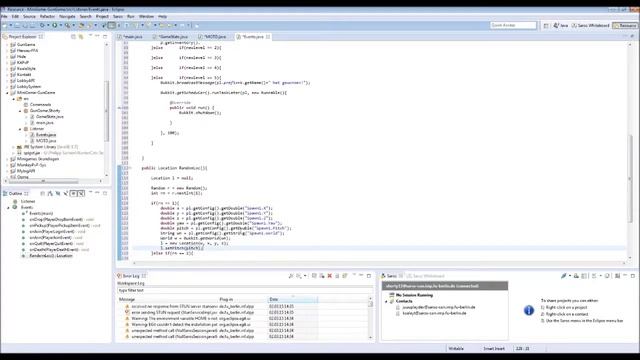Click the red Delete Log icon
Viewport: 640px width, 360px height.
click(329, 276)
